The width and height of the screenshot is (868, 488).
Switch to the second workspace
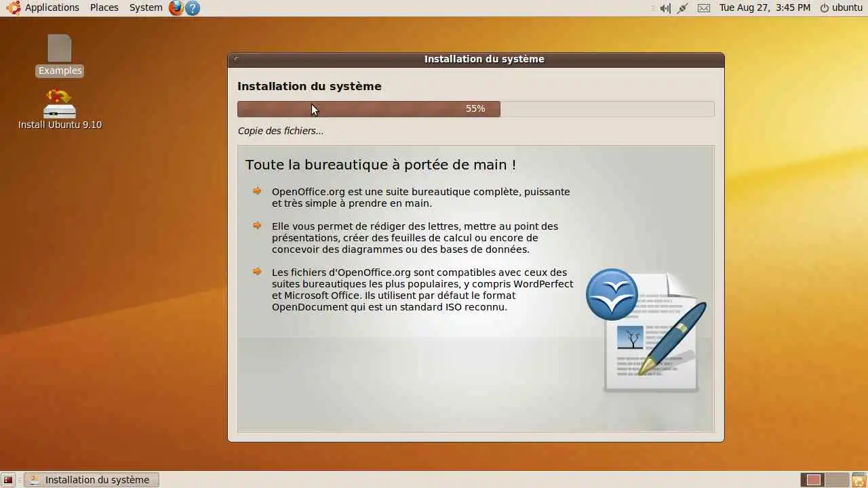[x=837, y=480]
